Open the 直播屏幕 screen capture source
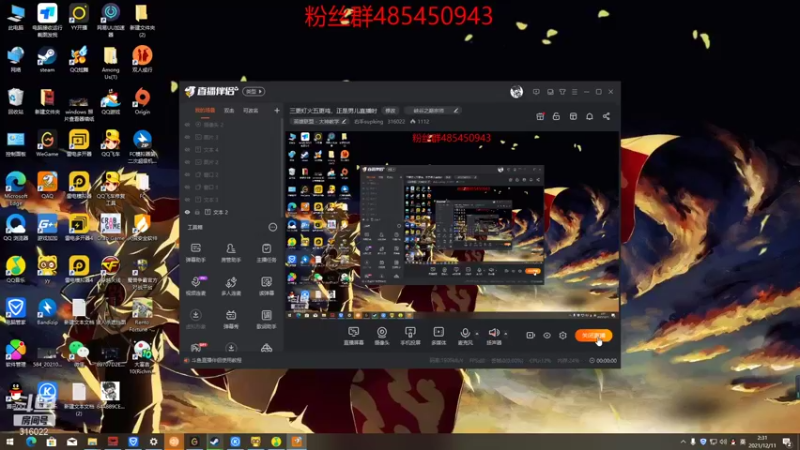 point(353,336)
